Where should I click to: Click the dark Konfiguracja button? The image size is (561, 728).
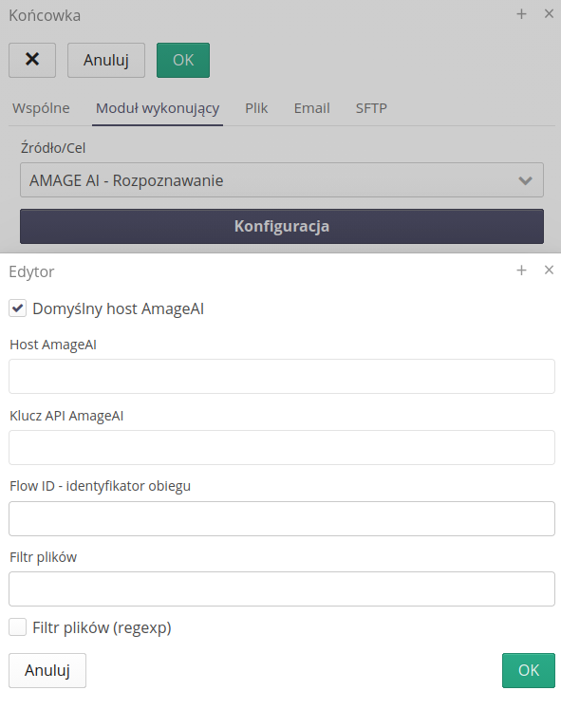(x=282, y=226)
